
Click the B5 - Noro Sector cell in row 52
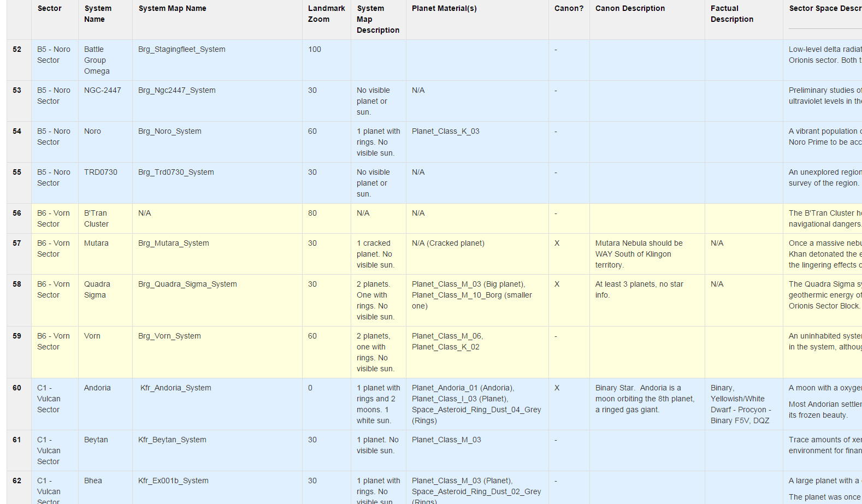55,60
